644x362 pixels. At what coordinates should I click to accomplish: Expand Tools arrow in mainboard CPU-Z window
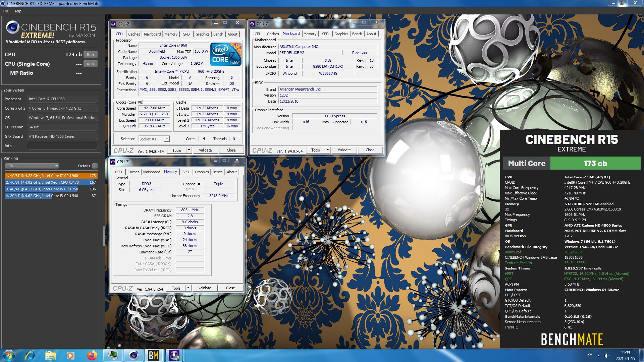[x=328, y=150]
